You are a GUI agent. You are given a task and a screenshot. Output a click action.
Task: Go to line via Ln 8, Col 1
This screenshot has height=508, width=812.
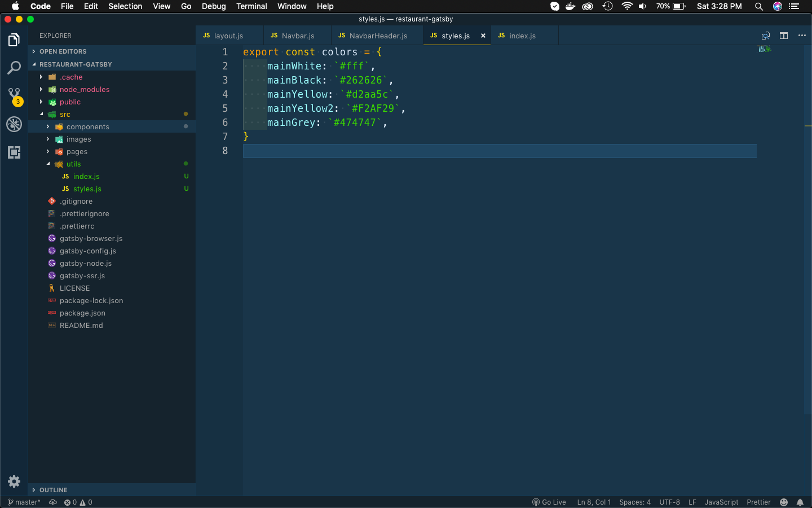(x=594, y=502)
